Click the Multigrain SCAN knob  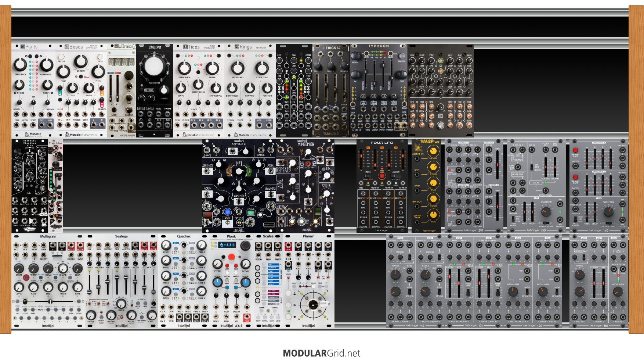48,268
